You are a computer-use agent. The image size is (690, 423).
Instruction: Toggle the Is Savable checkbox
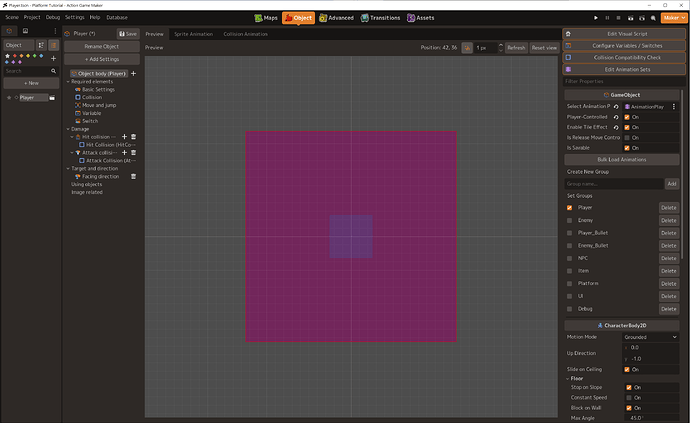tap(627, 148)
